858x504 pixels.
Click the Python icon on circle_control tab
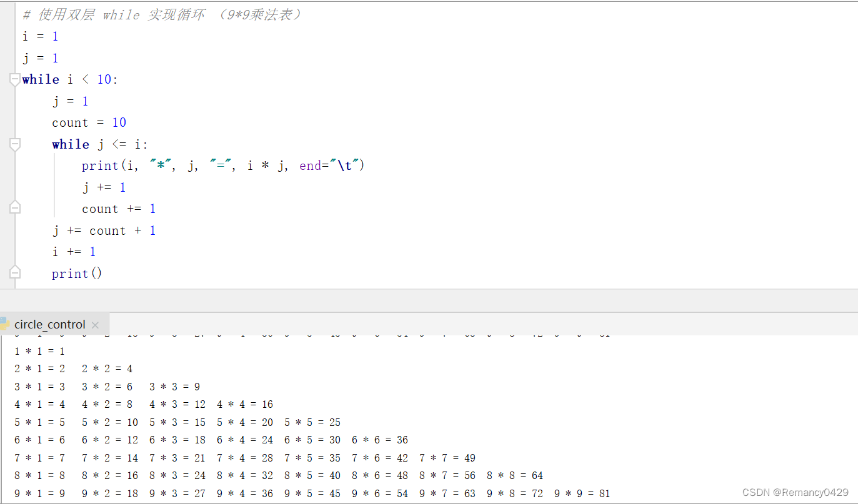tap(4, 324)
